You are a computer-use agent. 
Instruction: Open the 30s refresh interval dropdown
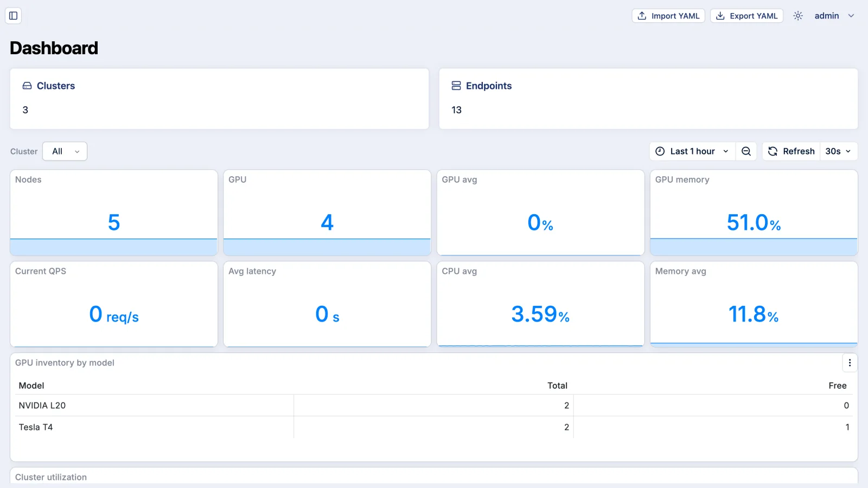click(x=839, y=151)
